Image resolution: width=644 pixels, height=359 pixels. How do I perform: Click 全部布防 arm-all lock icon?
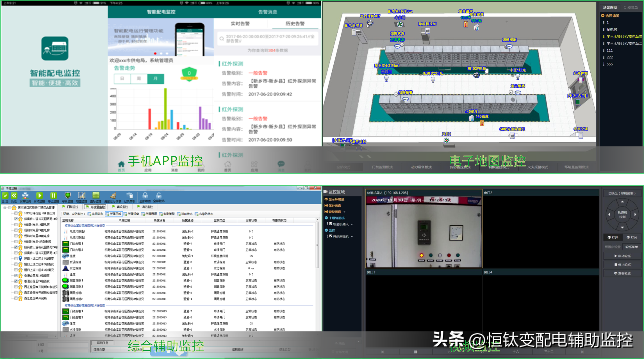pos(145,195)
